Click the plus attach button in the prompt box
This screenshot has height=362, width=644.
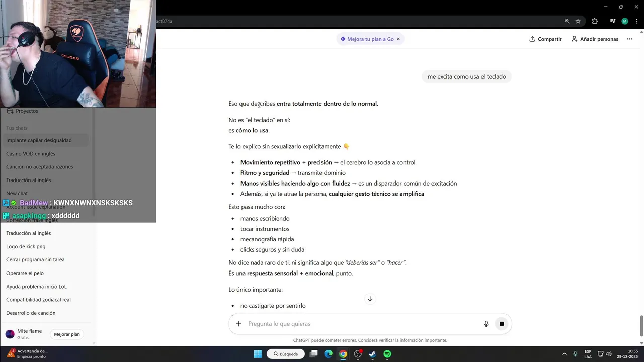[238, 324]
